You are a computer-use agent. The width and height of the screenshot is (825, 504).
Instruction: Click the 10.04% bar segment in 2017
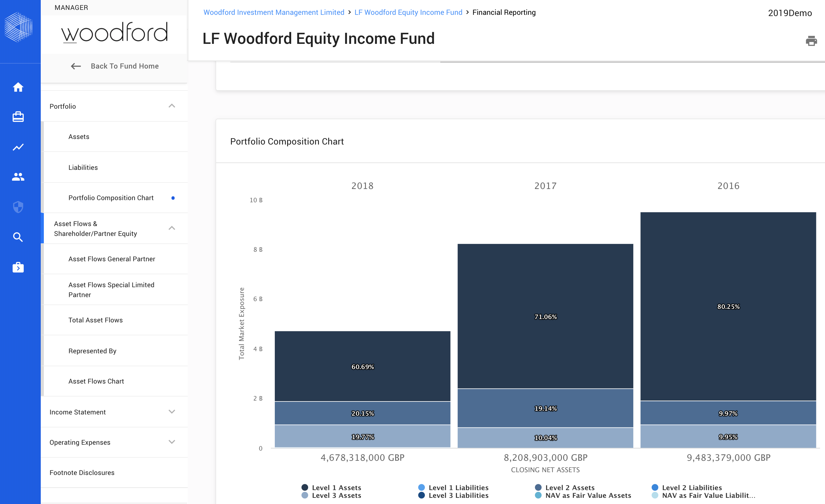pyautogui.click(x=546, y=438)
